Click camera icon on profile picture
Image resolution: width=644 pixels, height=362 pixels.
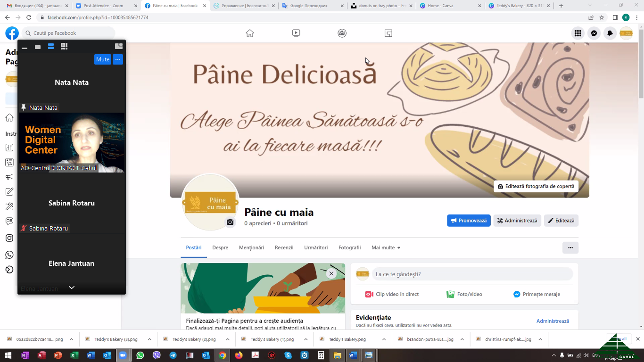pyautogui.click(x=230, y=222)
